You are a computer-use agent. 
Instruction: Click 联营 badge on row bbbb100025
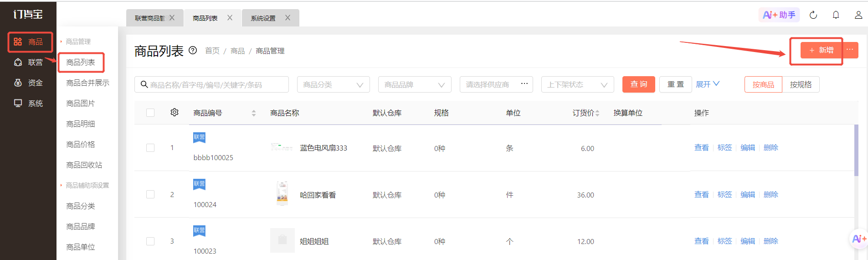tap(199, 137)
